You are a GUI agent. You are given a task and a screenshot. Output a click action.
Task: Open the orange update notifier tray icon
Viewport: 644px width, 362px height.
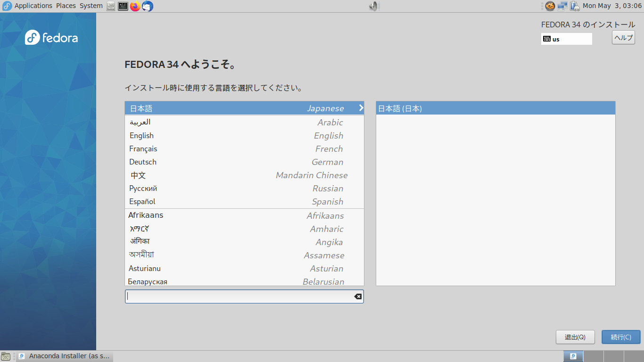tap(550, 6)
